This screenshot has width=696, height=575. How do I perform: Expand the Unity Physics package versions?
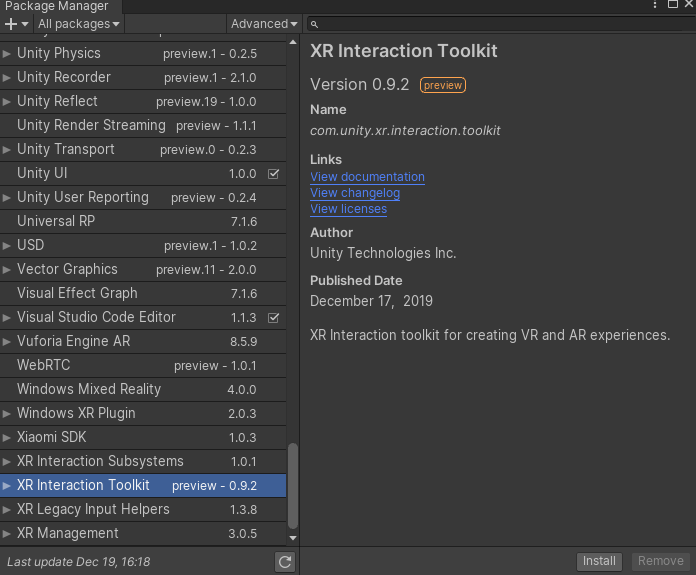click(x=7, y=53)
